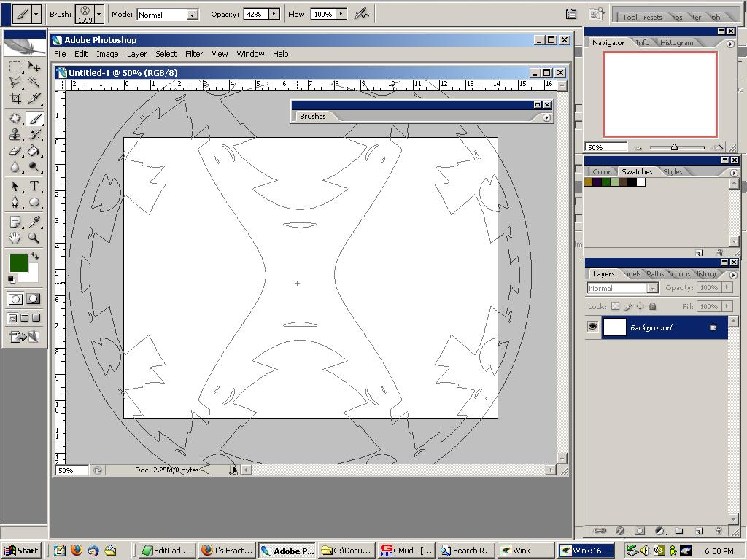Enable the airbrush option in options bar
This screenshot has width=747, height=560.
coord(361,14)
